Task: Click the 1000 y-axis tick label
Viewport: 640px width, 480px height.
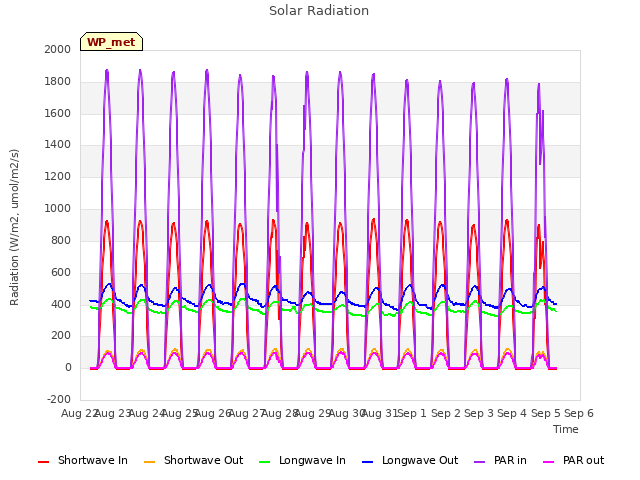Action: coord(58,208)
